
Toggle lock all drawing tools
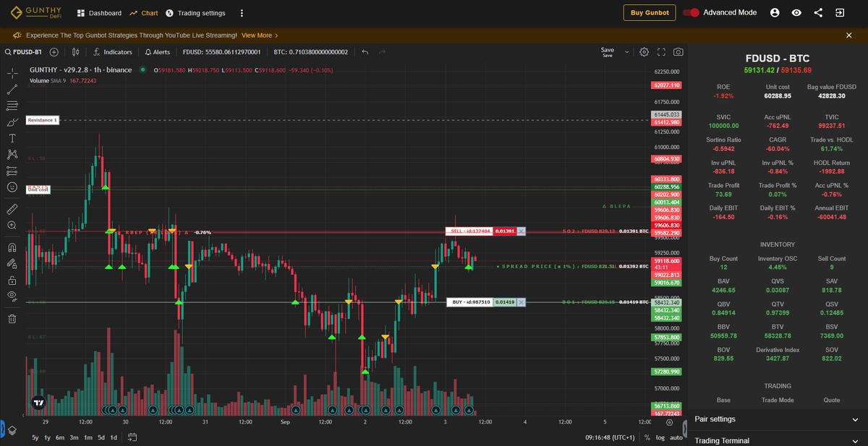pos(12,280)
